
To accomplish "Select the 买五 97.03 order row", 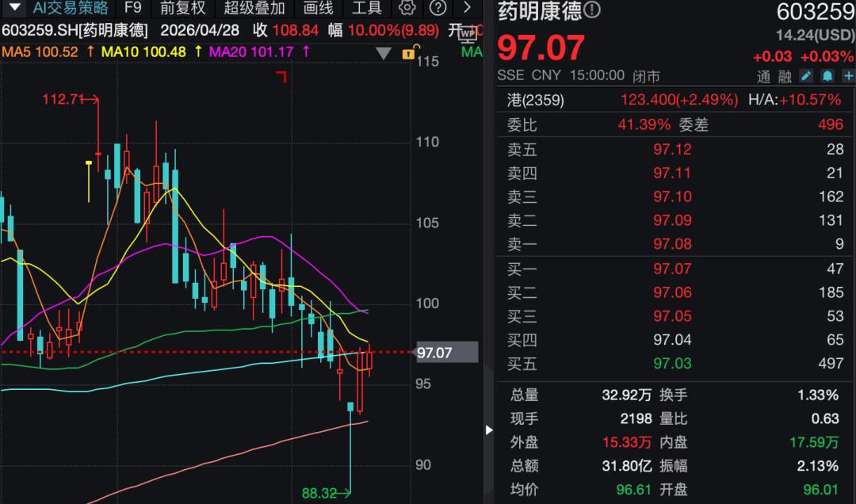I will [x=674, y=364].
